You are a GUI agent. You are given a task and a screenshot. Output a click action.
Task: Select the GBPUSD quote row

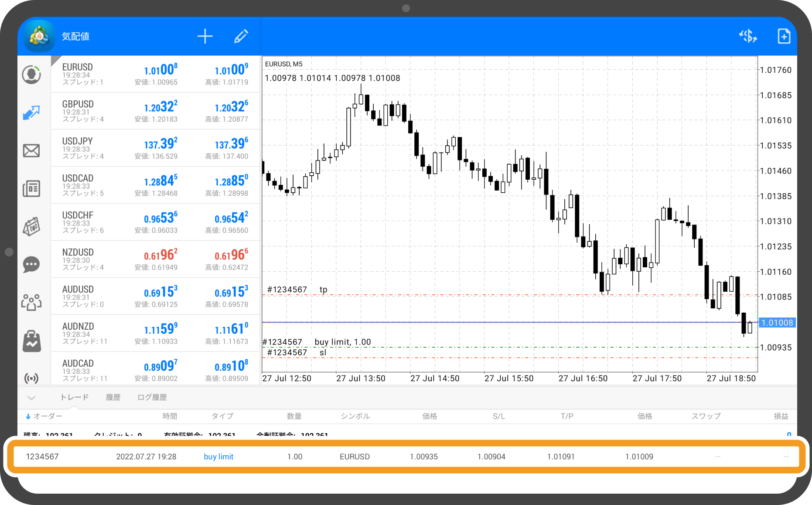155,111
